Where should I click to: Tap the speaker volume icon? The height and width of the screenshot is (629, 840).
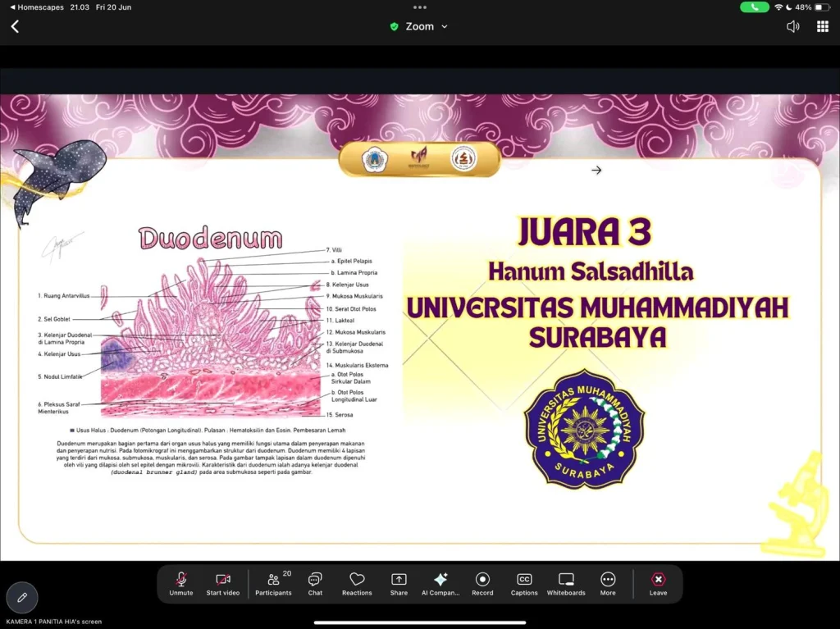(792, 25)
